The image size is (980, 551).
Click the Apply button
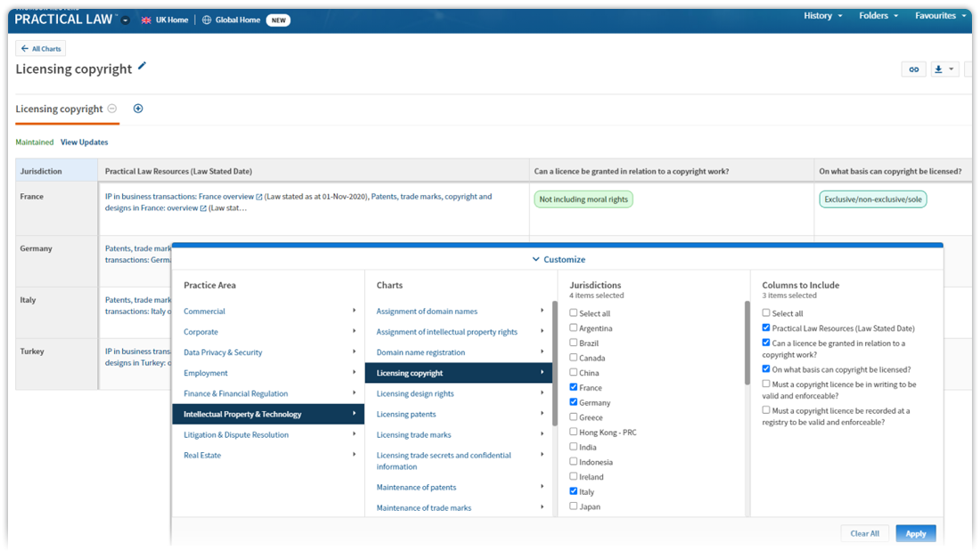915,533
